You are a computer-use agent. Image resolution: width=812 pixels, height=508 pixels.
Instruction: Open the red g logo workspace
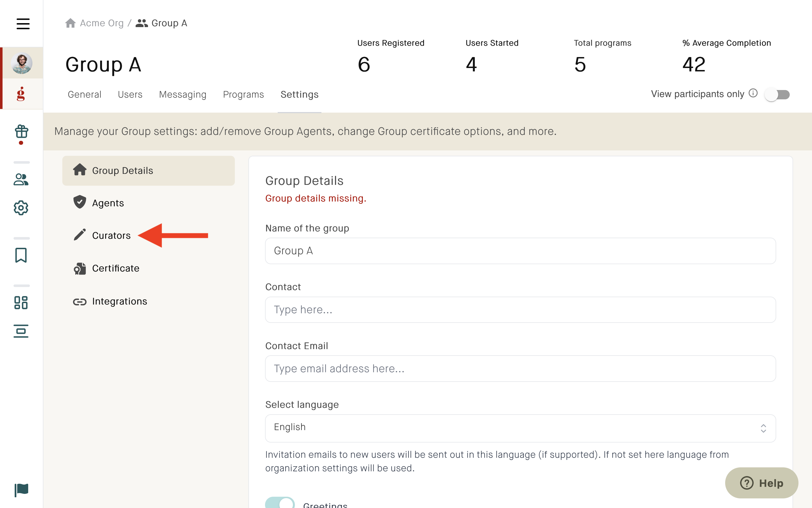[x=21, y=94]
